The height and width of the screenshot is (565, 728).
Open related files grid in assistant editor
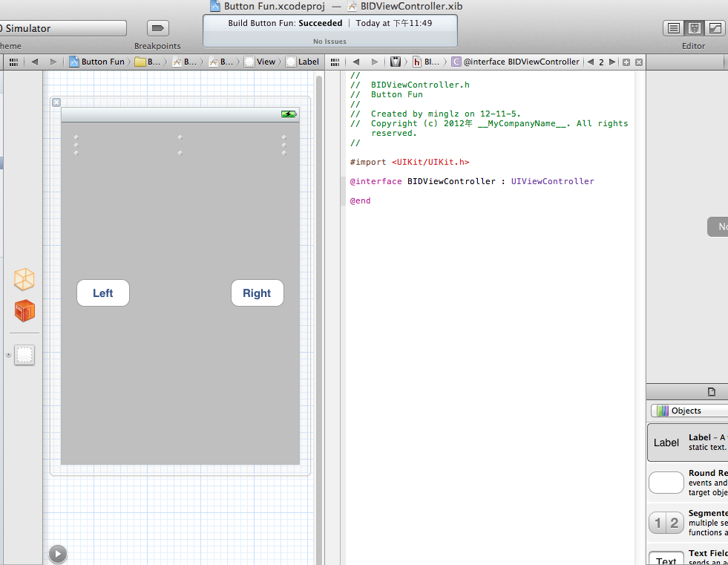coord(335,62)
